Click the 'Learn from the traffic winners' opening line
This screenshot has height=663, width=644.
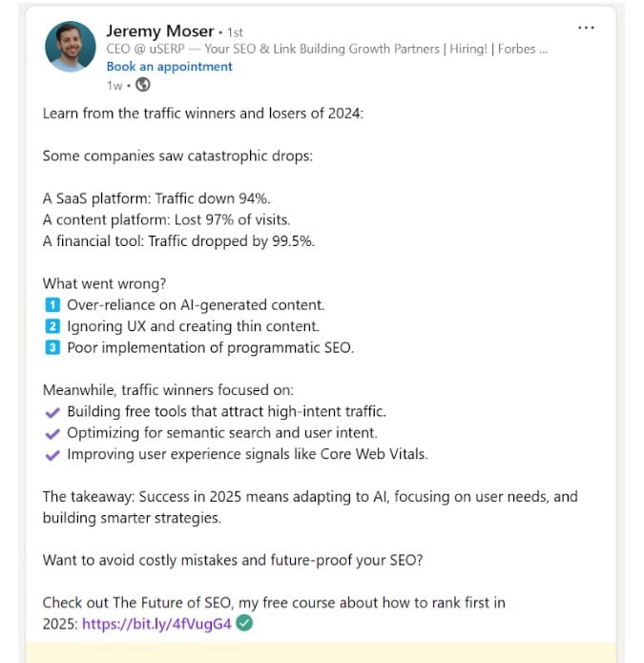(203, 113)
